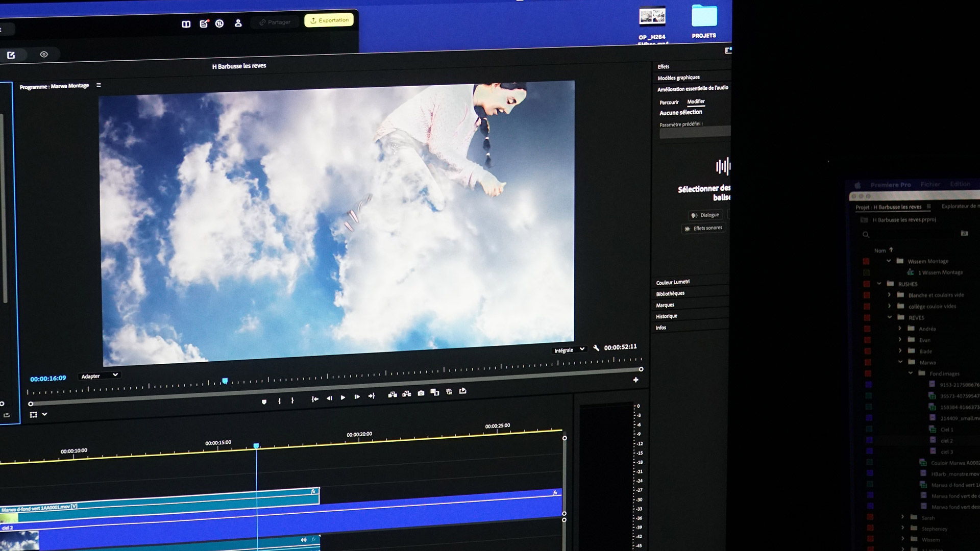Open the Intégrale playback resolution dropdown
980x551 pixels.
tap(569, 350)
